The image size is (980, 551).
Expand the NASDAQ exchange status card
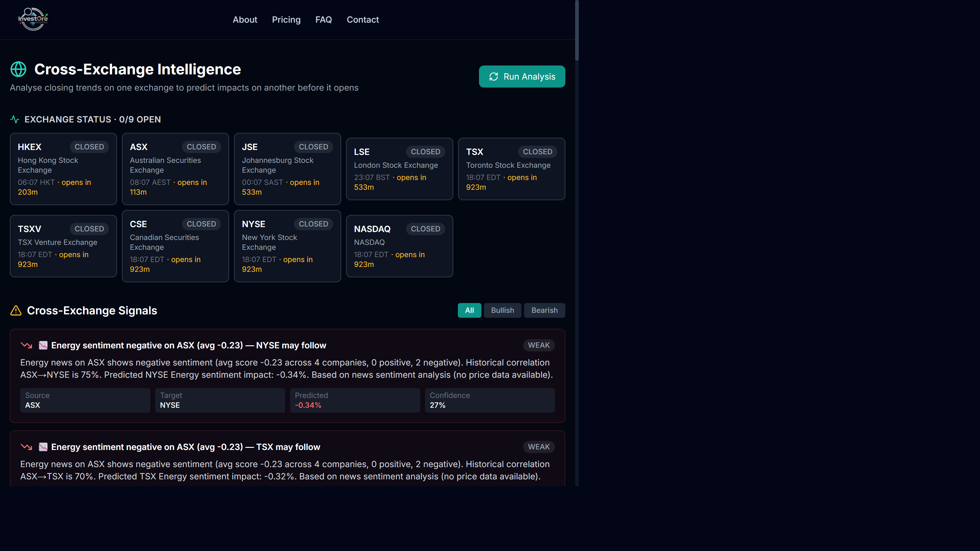[x=399, y=246]
